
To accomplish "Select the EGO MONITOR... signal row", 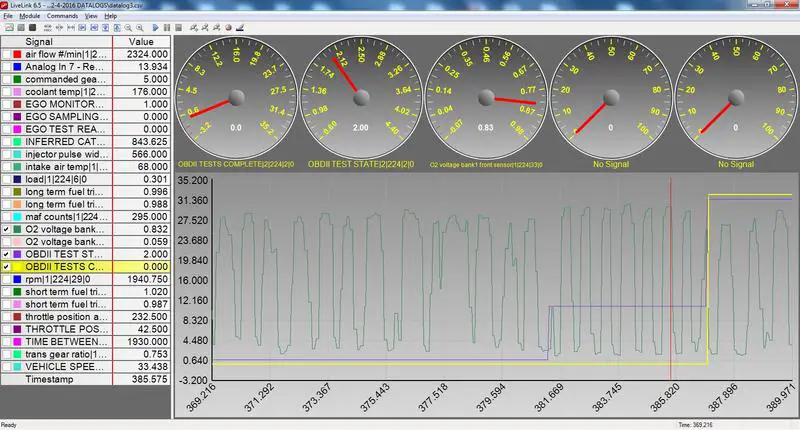I will click(86, 104).
